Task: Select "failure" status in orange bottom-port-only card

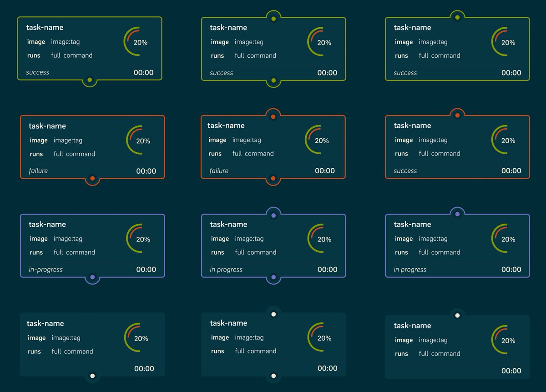Action: (x=38, y=171)
